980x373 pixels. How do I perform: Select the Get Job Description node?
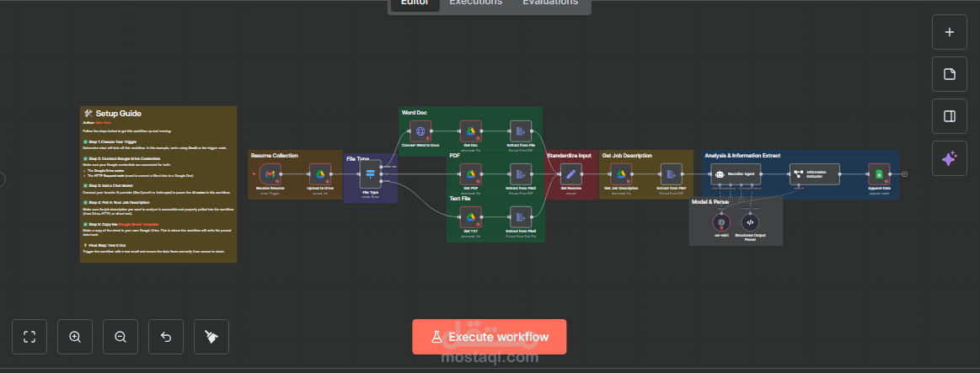[x=621, y=174]
